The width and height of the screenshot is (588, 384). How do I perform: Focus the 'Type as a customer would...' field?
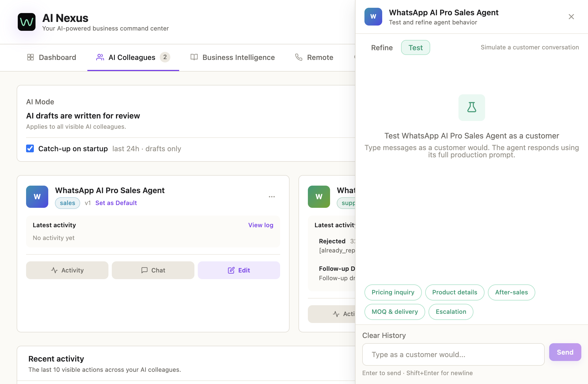(x=453, y=354)
